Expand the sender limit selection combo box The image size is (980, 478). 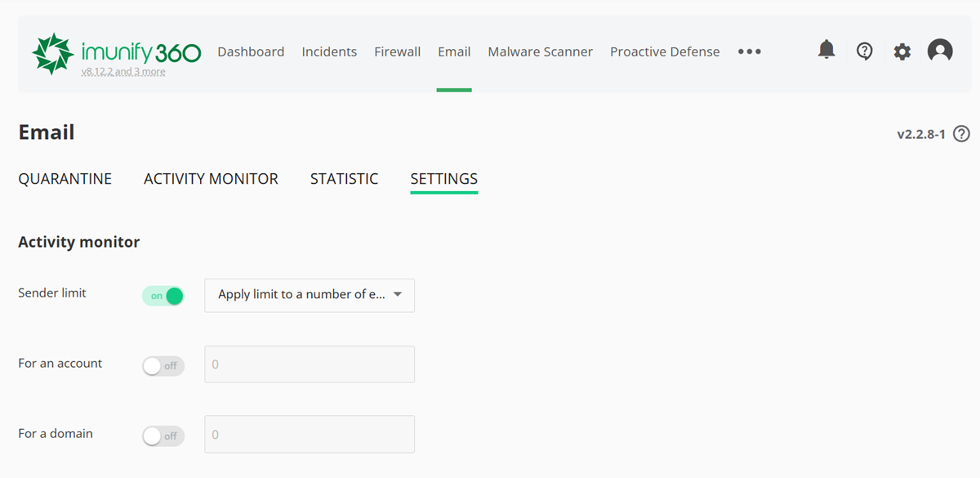[309, 295]
